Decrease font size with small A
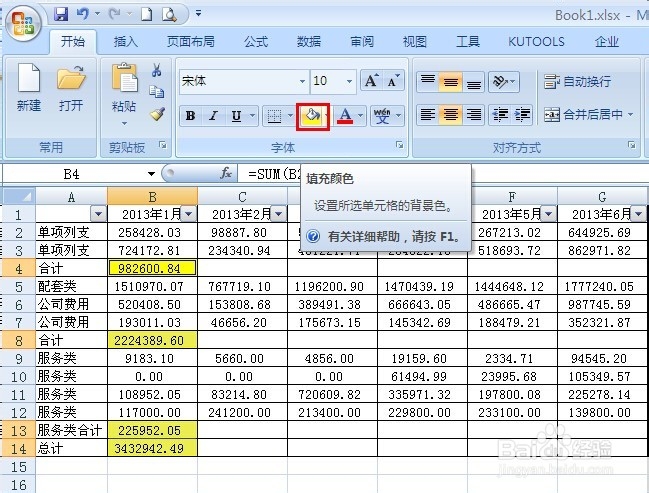Screen dimensions: 649x493 tap(392, 80)
